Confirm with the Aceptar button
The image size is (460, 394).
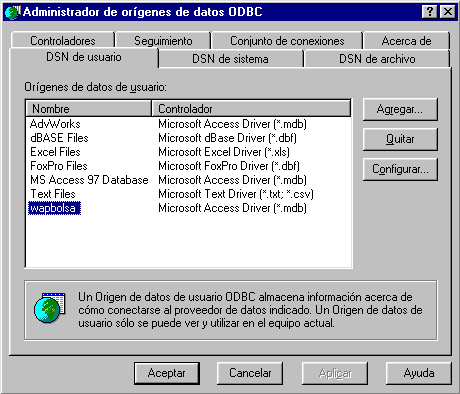coord(167,373)
